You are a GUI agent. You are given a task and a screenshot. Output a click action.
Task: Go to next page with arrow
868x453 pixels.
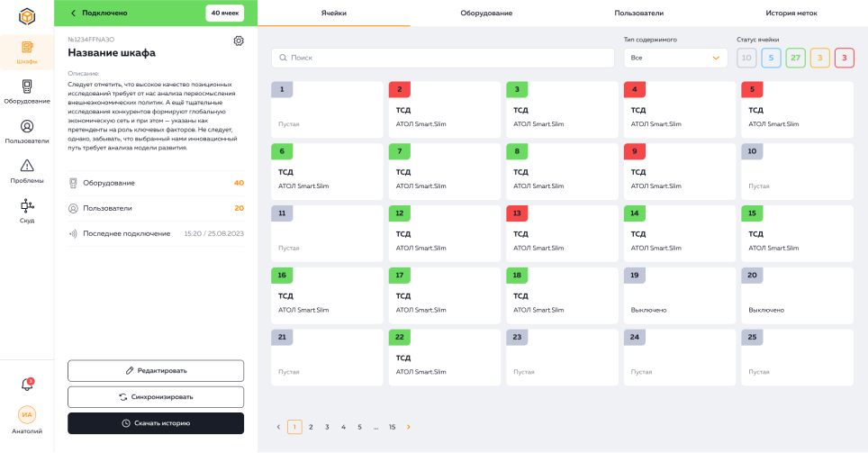[408, 427]
